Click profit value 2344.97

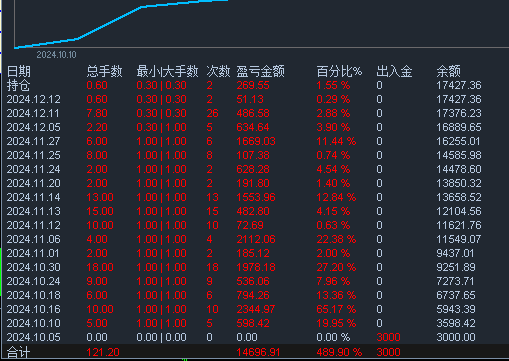pyautogui.click(x=256, y=309)
